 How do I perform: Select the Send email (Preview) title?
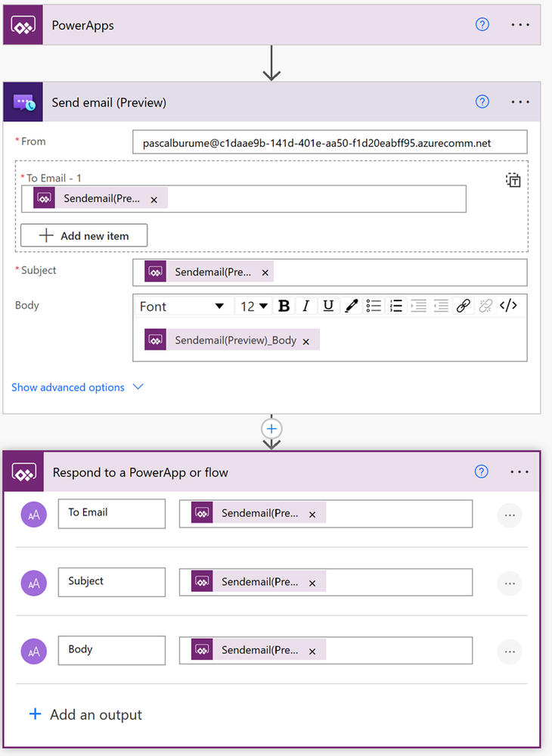[109, 102]
